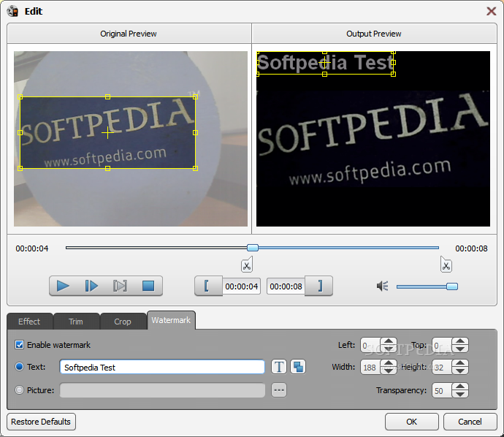Click the 00:00:04 elapsed time label
This screenshot has height=437, width=504.
pyautogui.click(x=32, y=248)
